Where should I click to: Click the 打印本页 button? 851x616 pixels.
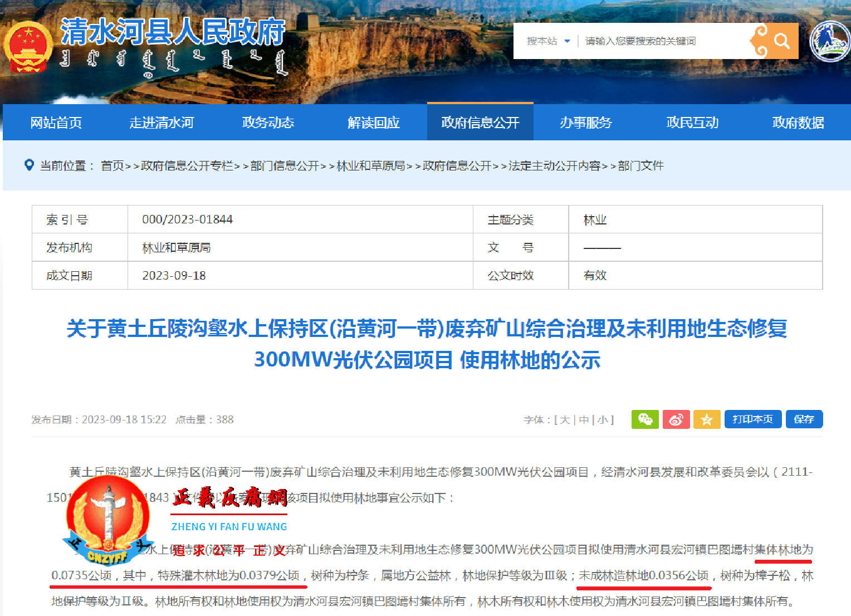753,419
